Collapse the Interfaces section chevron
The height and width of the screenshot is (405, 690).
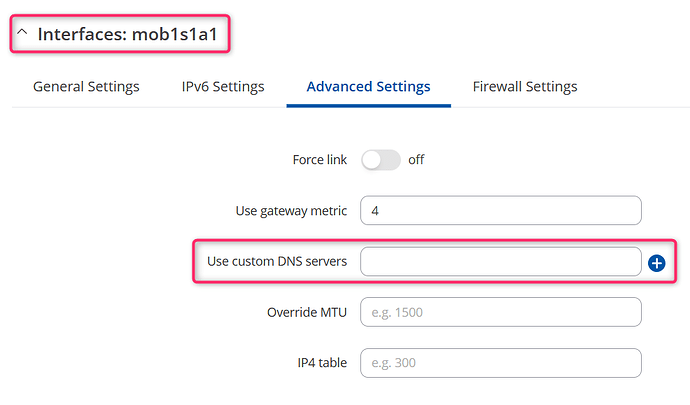22,32
